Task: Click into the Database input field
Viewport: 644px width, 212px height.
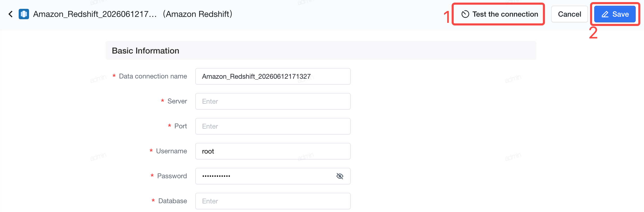Action: (273, 201)
